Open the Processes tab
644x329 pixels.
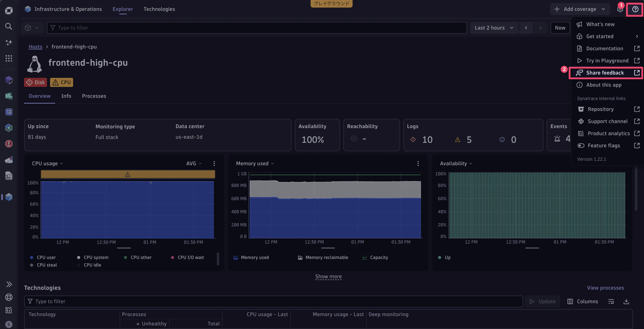(x=94, y=96)
